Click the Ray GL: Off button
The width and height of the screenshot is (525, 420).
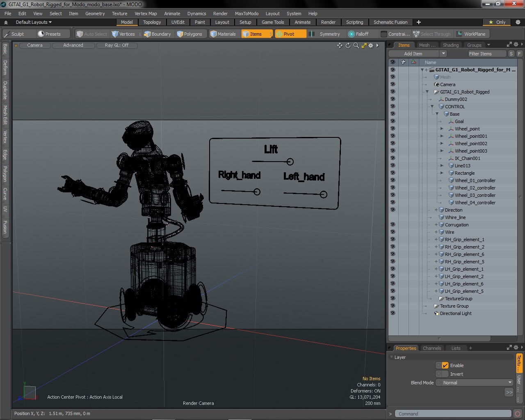(x=116, y=46)
